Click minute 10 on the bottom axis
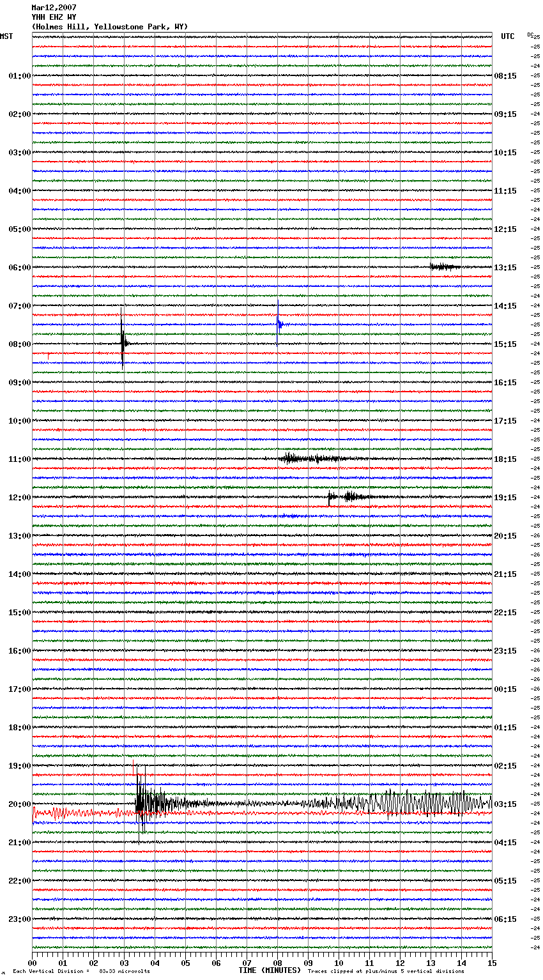This screenshot has width=543, height=980. [339, 963]
